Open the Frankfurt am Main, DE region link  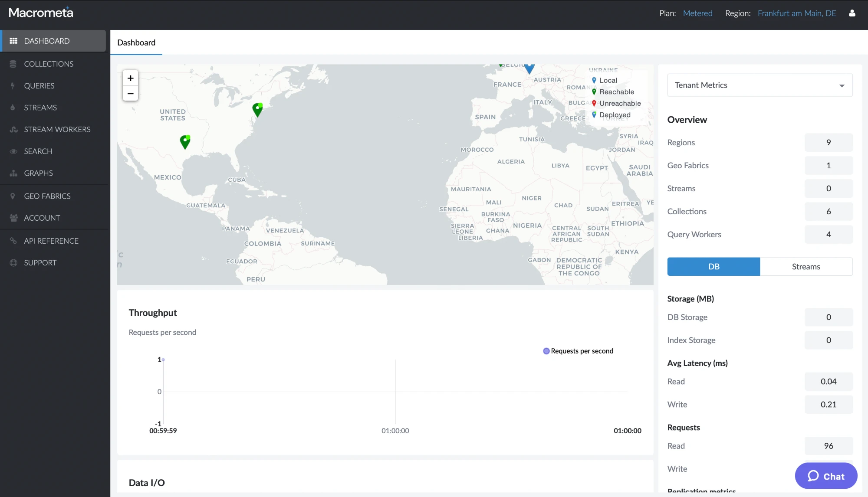coord(797,13)
